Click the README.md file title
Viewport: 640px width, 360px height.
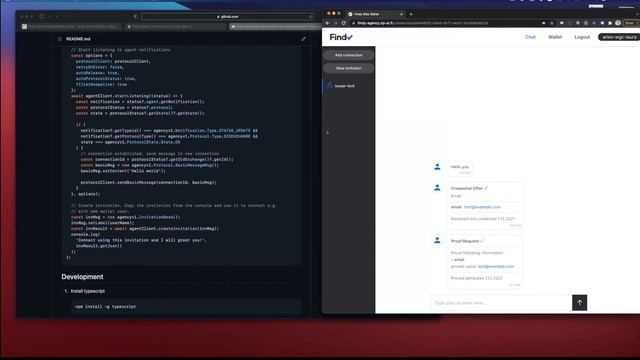(x=78, y=39)
